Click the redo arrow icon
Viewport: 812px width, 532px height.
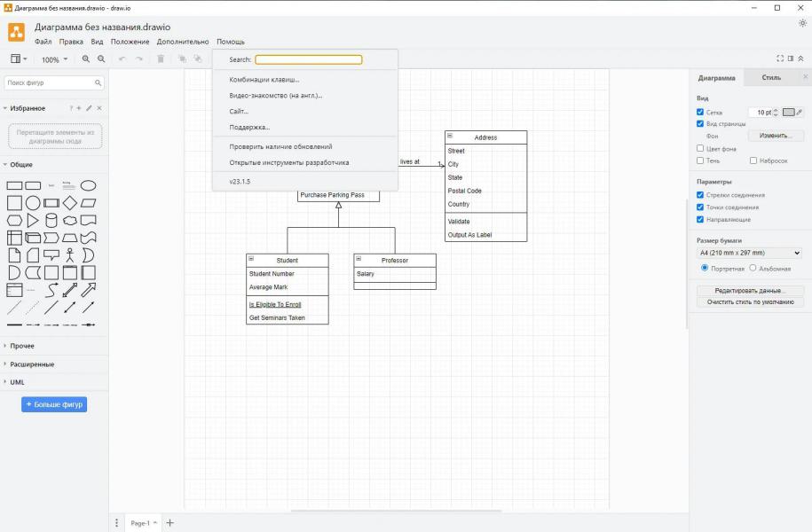(138, 59)
